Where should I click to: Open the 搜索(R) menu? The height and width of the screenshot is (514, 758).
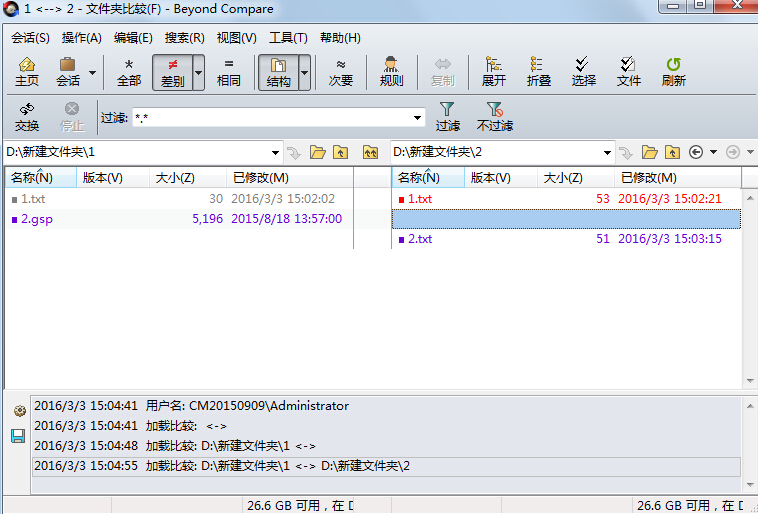pyautogui.click(x=184, y=38)
